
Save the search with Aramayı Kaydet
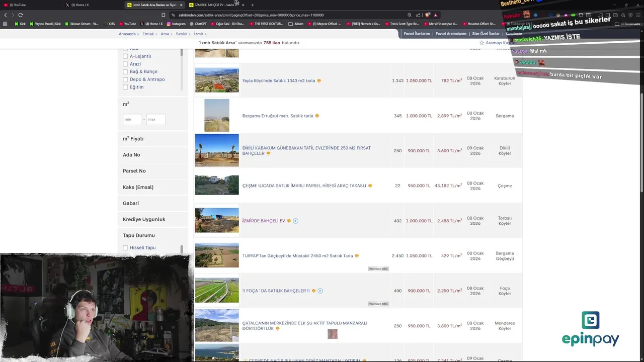coord(501,43)
